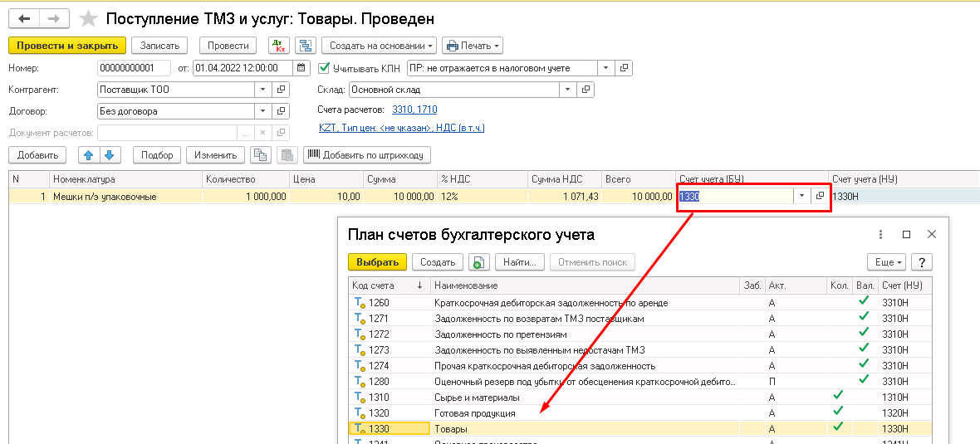Click Провести и закрыть button
The image size is (980, 444).
[67, 46]
